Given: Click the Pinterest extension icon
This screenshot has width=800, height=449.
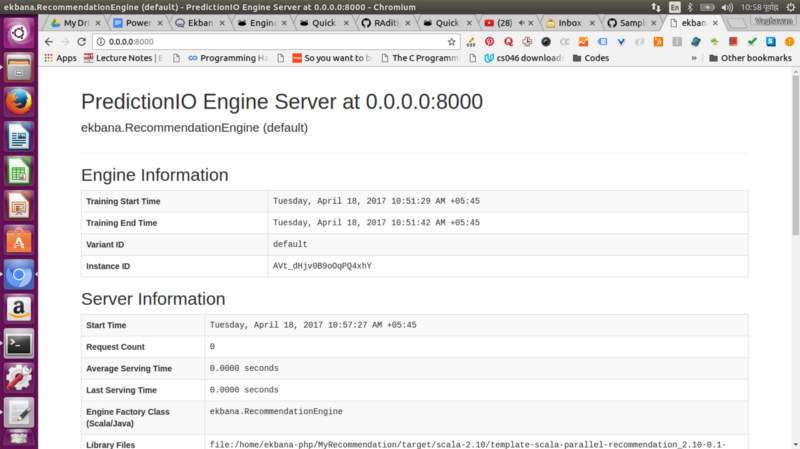Looking at the screenshot, I should [490, 42].
